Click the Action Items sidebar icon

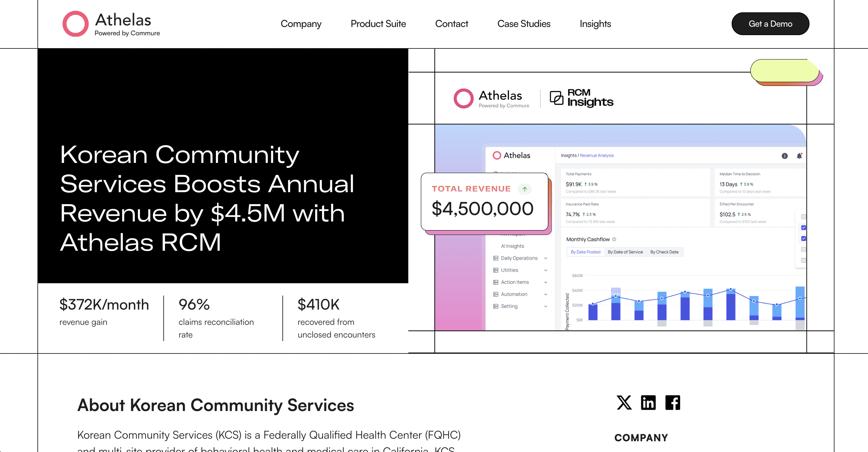(495, 282)
